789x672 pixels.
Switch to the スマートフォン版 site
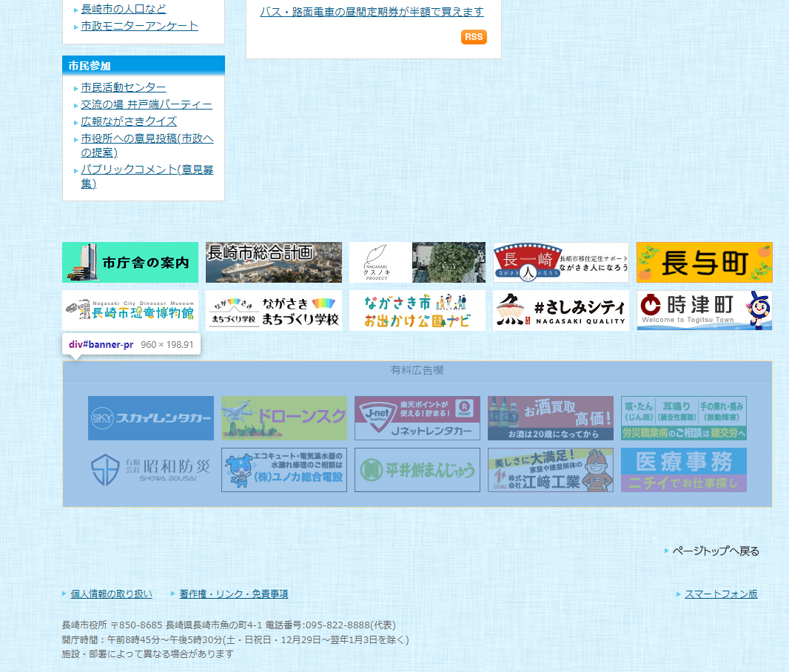721,594
